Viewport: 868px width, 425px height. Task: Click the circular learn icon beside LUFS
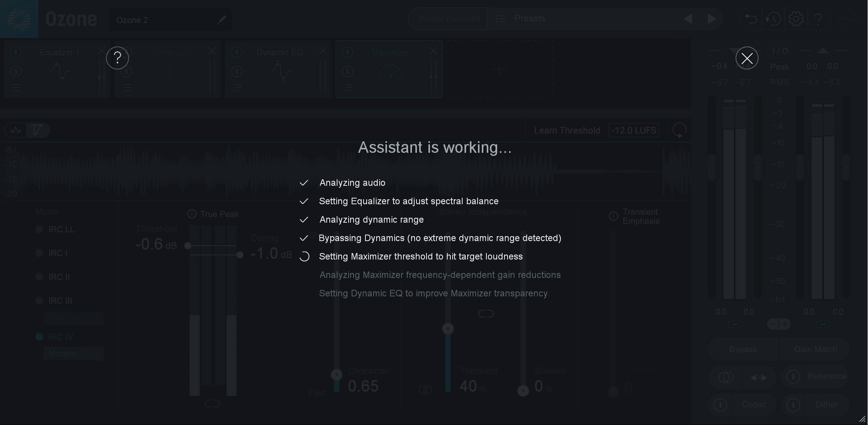680,130
